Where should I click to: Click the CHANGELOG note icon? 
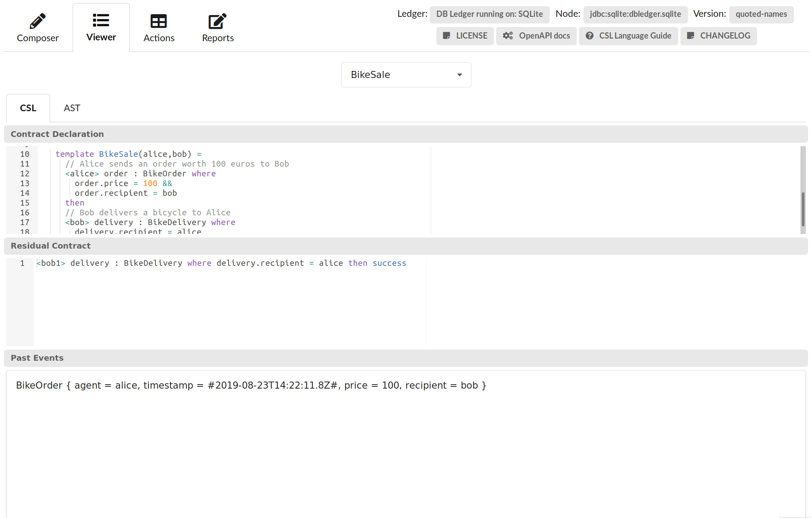click(x=691, y=36)
